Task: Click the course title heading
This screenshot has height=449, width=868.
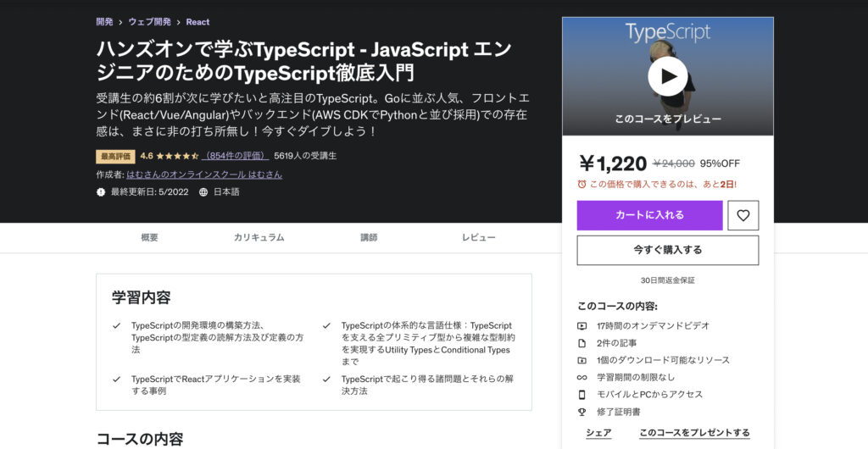Action: point(304,61)
